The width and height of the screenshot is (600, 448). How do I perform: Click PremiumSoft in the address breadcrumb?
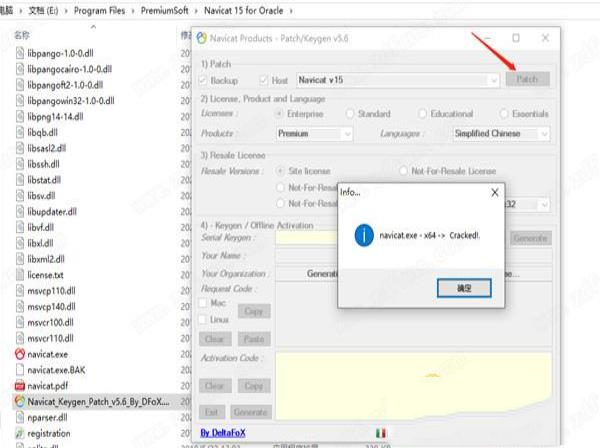click(x=165, y=11)
